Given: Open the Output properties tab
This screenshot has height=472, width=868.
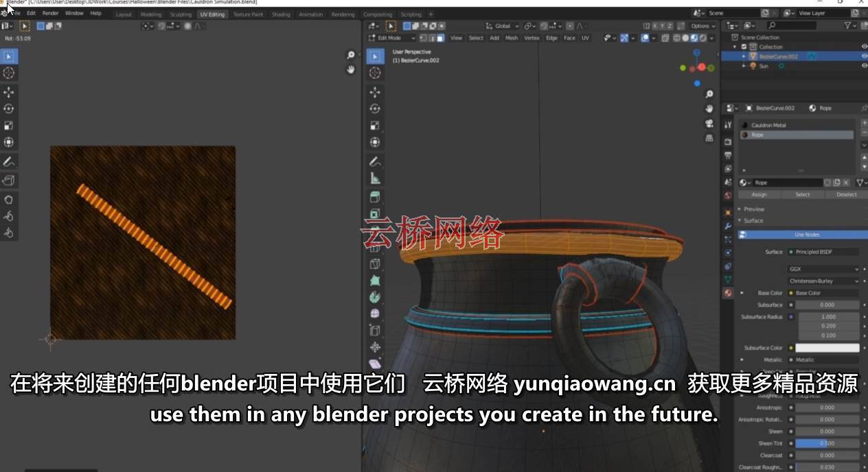Looking at the screenshot, I should tap(728, 155).
